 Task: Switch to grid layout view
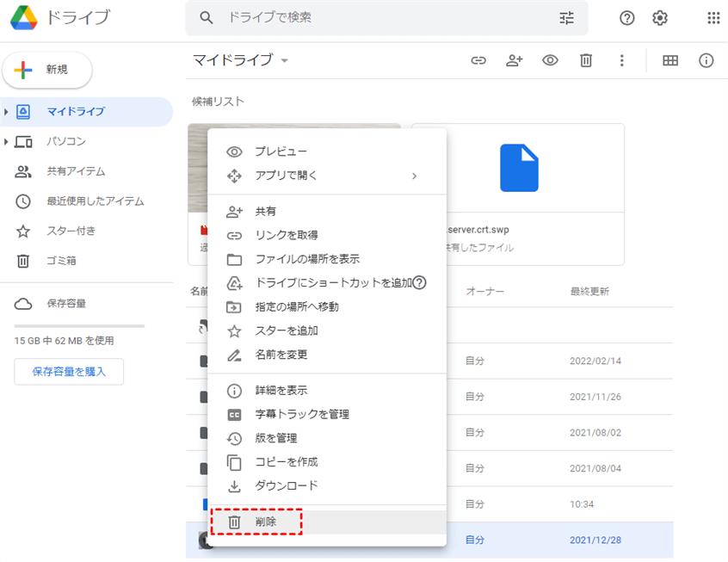[670, 60]
